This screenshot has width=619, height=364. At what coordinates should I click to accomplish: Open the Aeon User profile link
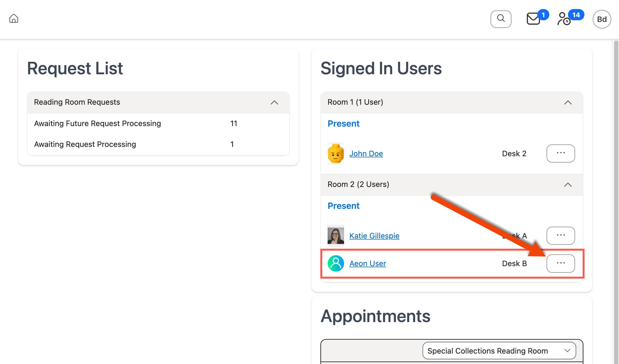click(368, 263)
